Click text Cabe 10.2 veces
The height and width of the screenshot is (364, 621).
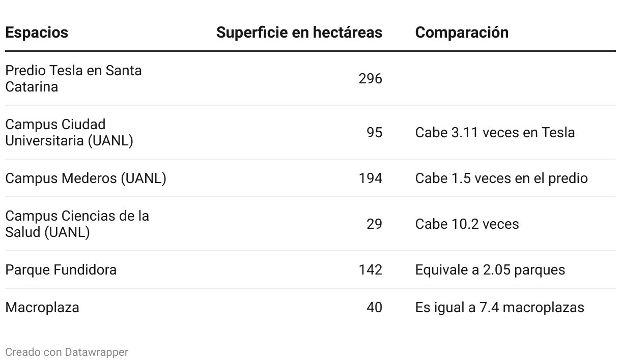(467, 224)
